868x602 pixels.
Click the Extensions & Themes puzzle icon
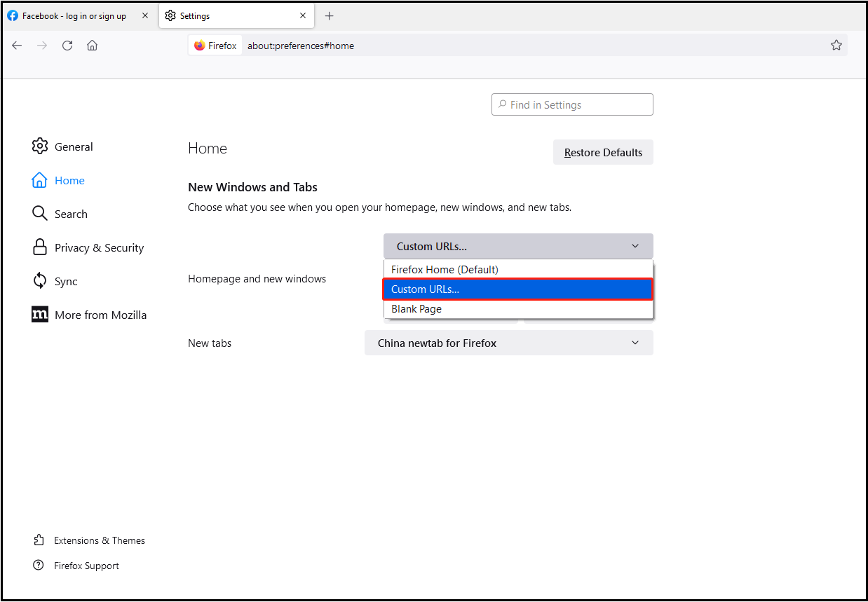39,540
